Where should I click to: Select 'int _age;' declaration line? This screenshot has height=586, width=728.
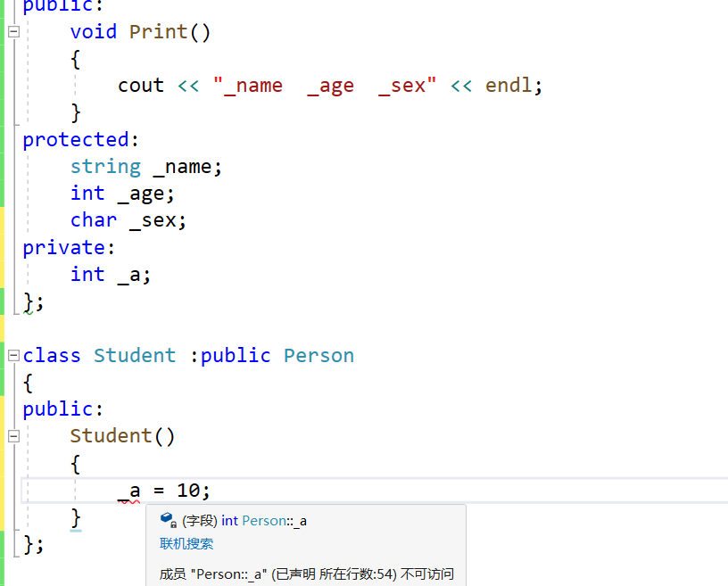(x=122, y=194)
